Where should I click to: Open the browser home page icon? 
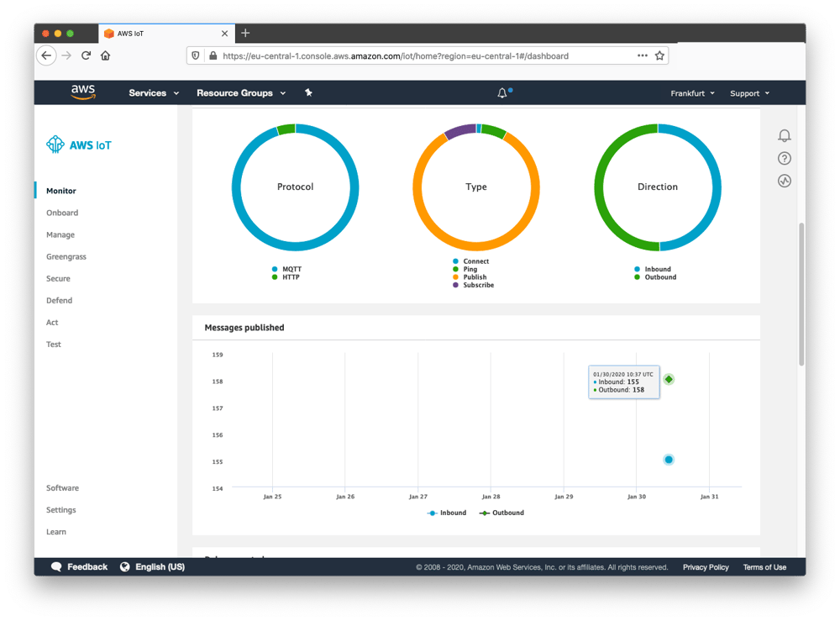pos(106,55)
